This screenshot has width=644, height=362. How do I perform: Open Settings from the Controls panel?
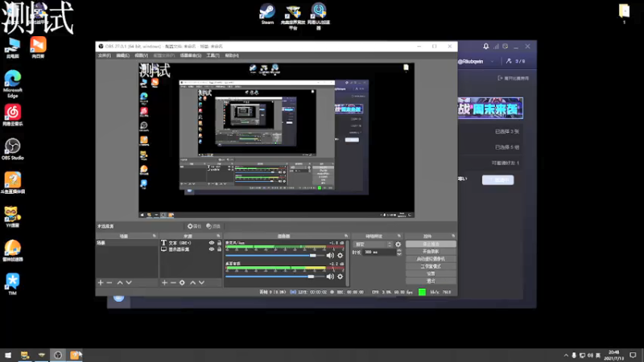(431, 274)
